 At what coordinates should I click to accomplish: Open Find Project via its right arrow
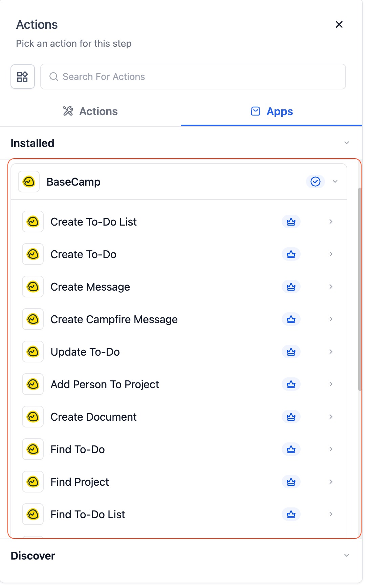coord(331,482)
